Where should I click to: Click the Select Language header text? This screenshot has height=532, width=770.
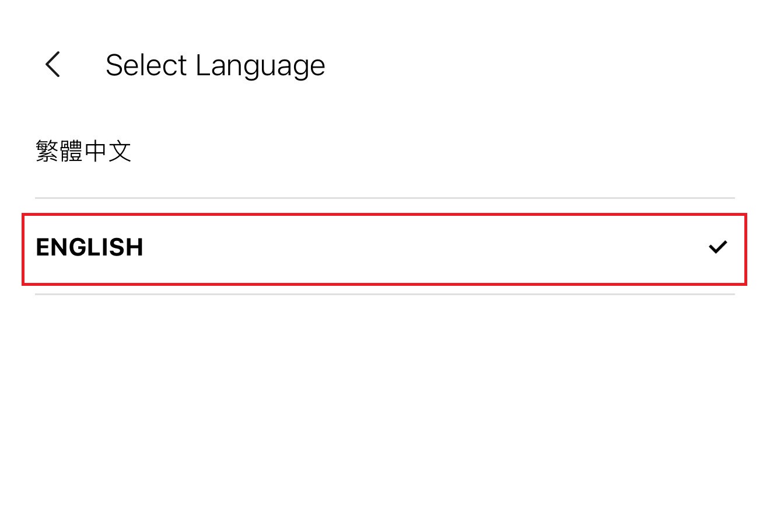click(215, 65)
